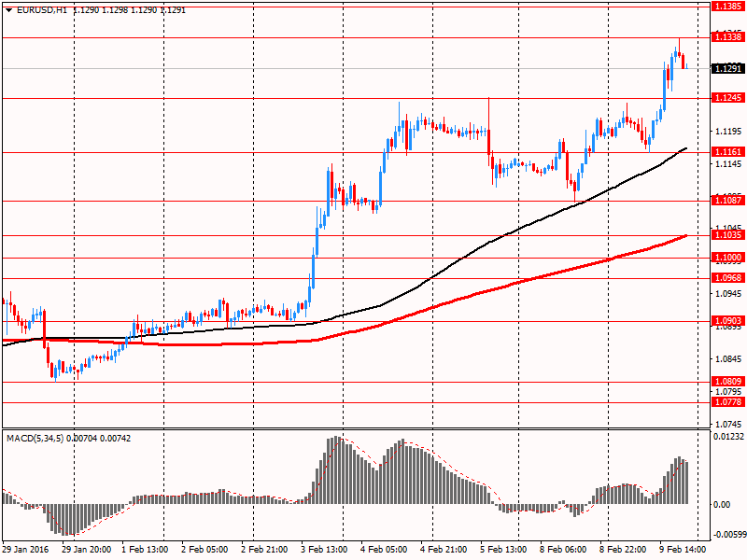Click the EURUSD,H1 chart title text
The image size is (747, 560).
[42, 10]
